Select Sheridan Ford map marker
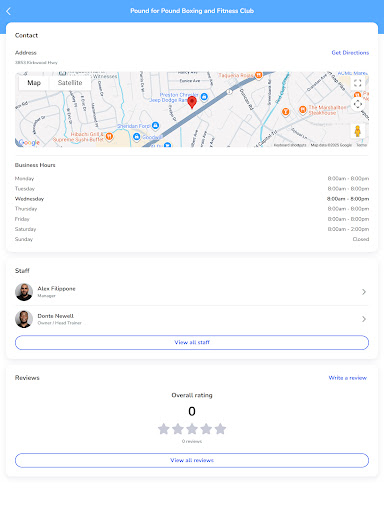This screenshot has height=512, width=384. coord(155,126)
